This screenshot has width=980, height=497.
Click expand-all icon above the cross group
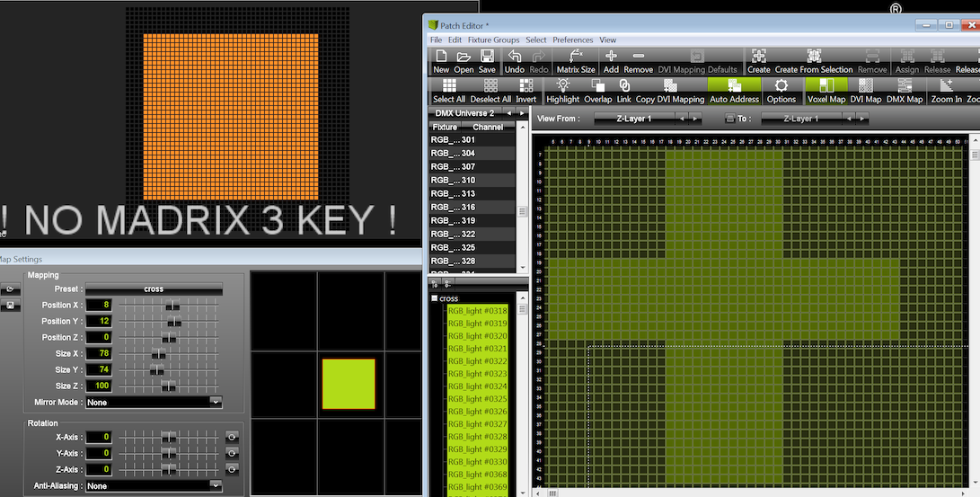(436, 284)
